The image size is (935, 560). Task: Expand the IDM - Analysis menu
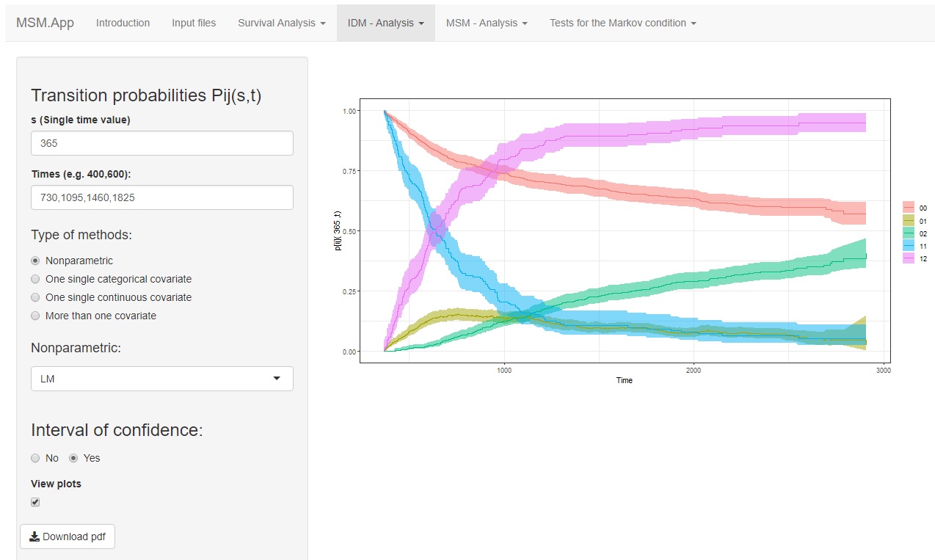point(385,23)
